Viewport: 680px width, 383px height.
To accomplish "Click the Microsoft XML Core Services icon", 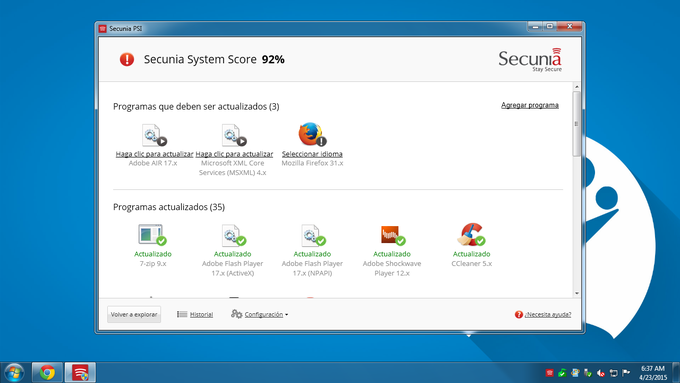I will pos(234,135).
